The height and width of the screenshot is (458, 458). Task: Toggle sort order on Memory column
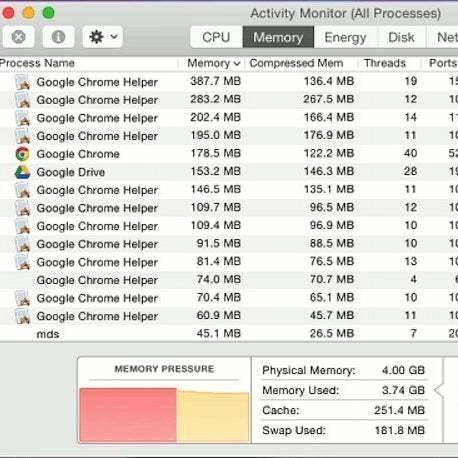pos(212,63)
